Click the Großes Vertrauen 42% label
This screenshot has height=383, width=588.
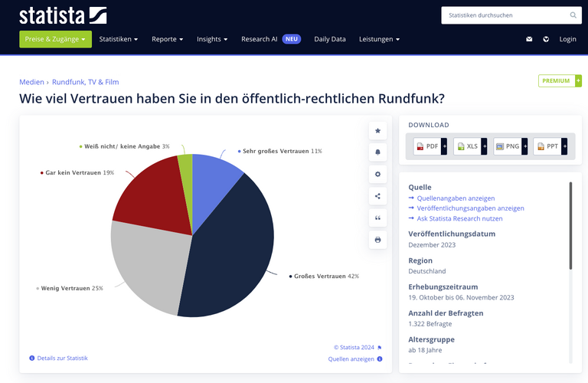pyautogui.click(x=324, y=276)
